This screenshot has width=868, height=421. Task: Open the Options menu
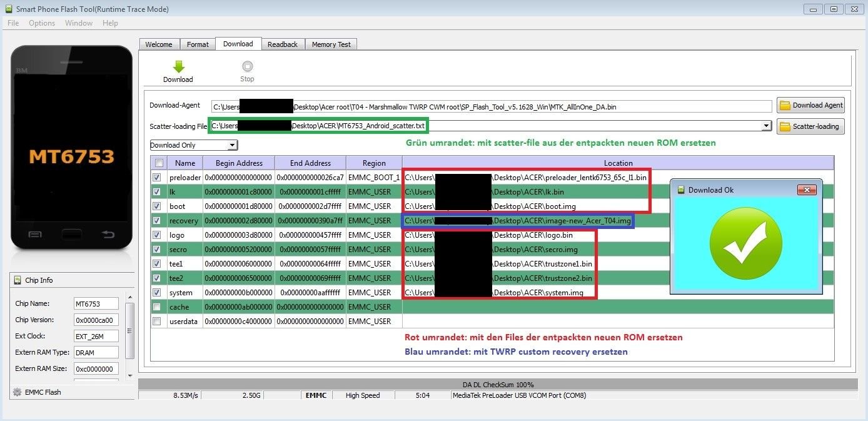[42, 23]
